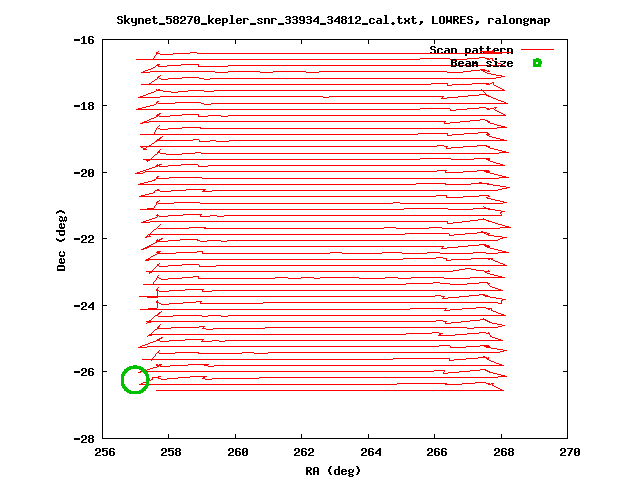
Task: Click the 268 RA tick label
Action: [x=503, y=452]
